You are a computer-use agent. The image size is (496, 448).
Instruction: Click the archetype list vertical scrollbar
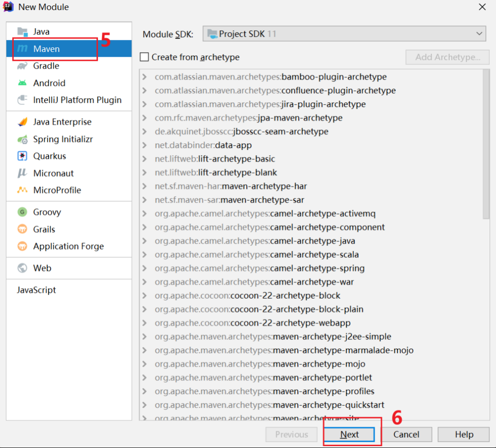coord(486,144)
